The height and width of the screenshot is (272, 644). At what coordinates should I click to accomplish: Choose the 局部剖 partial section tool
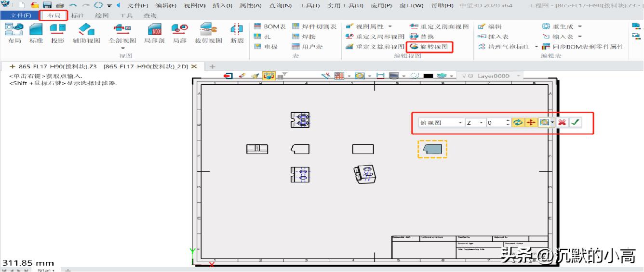[x=154, y=33]
